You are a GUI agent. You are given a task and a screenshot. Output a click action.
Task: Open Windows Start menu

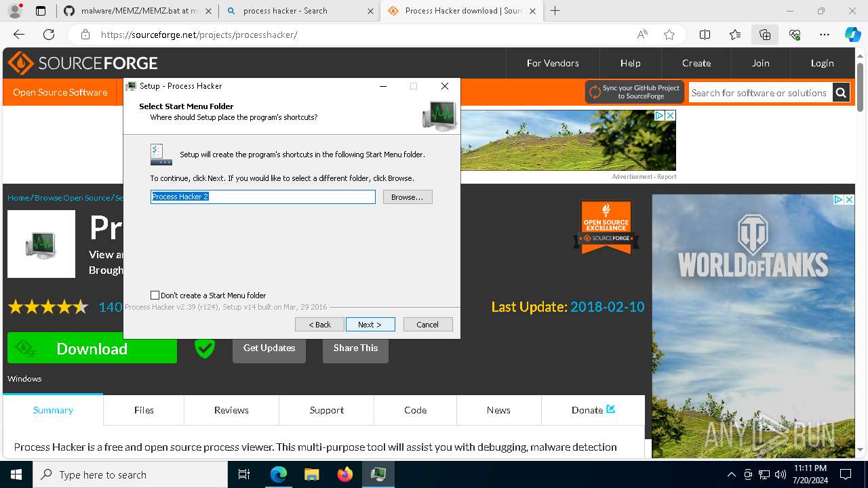[16, 474]
